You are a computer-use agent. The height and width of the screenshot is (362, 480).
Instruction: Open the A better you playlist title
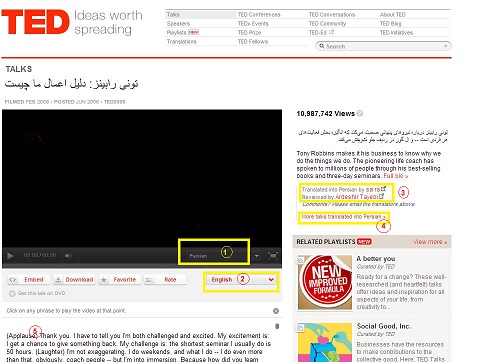(x=376, y=259)
